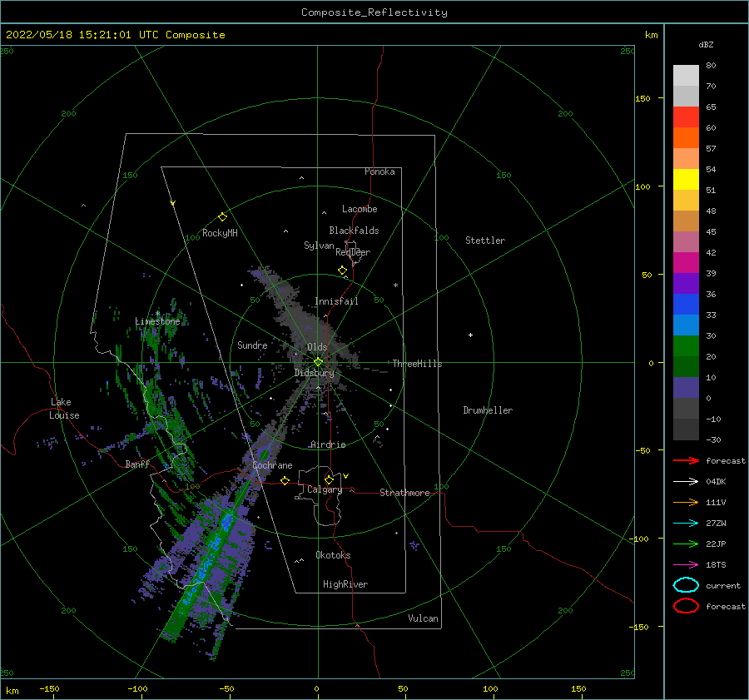Click the Limestone label

(157, 321)
